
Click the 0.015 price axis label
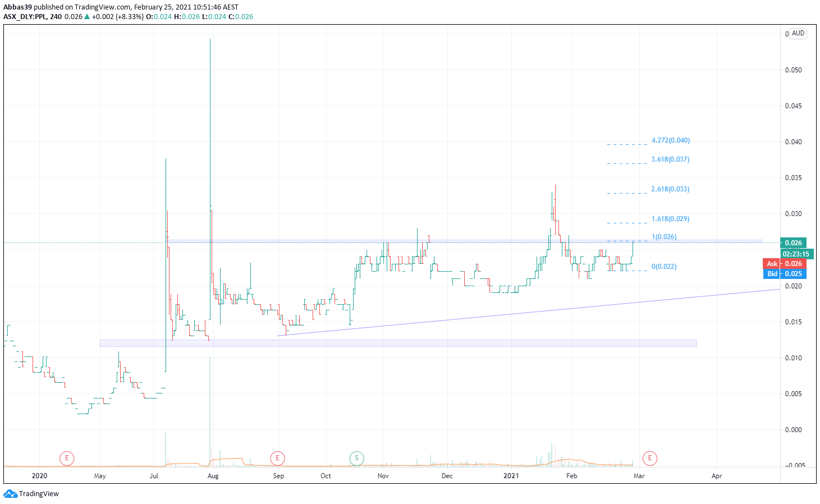pos(793,322)
